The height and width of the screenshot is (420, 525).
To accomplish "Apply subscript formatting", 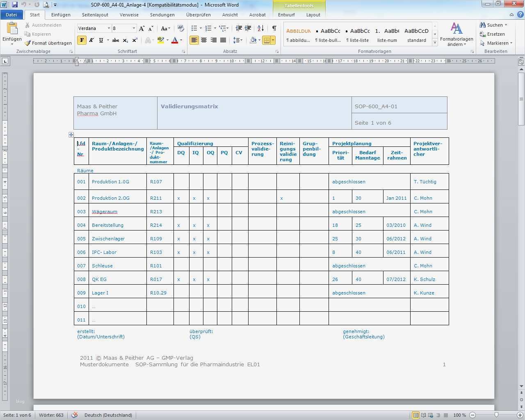I will point(125,40).
